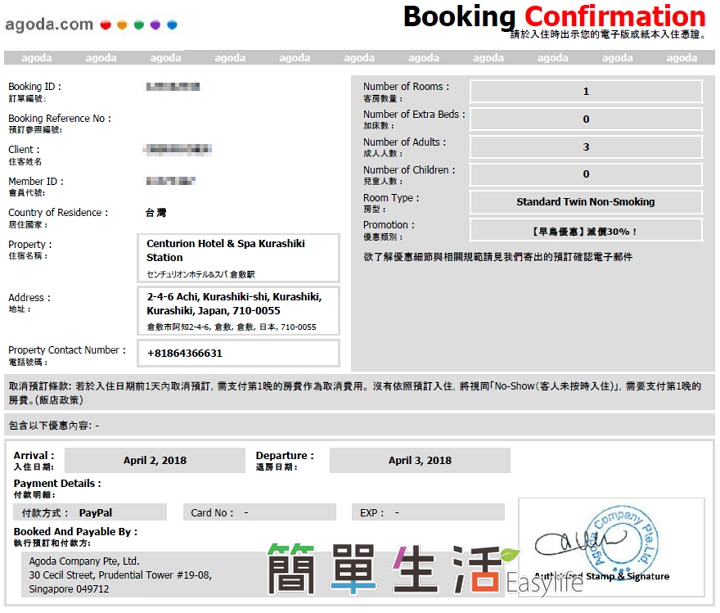
Task: Click the Number of Children value 0
Action: click(586, 174)
